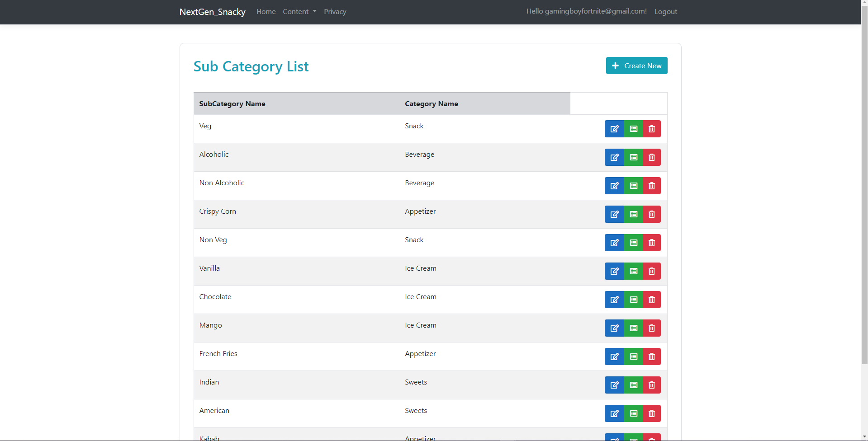This screenshot has width=868, height=441.
Task: Open edit icon for Kabab row
Action: click(614, 437)
